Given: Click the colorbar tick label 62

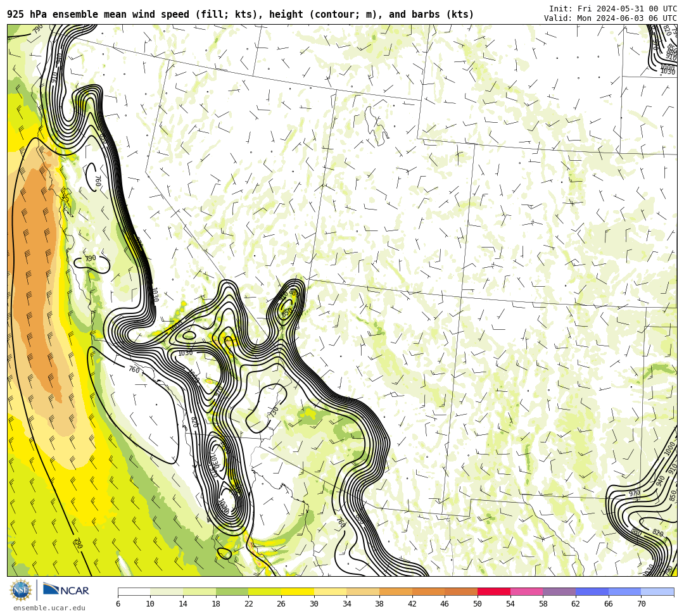Looking at the screenshot, I should pyautogui.click(x=576, y=604).
